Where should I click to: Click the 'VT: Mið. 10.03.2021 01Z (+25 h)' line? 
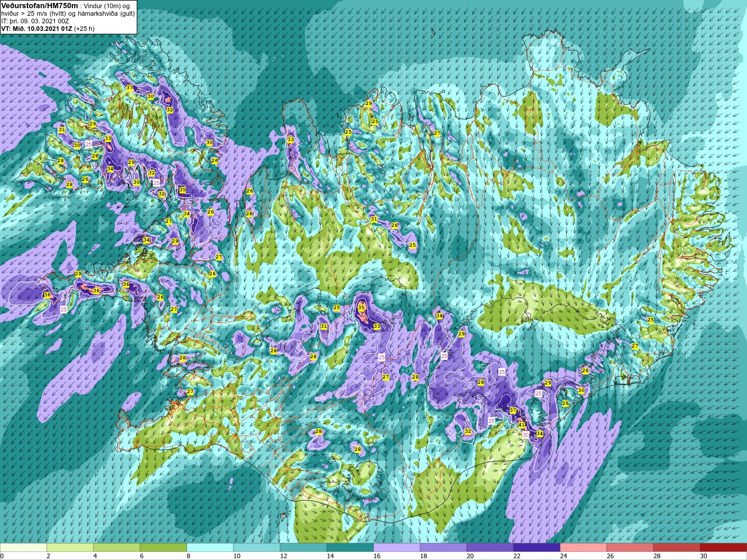[48, 29]
